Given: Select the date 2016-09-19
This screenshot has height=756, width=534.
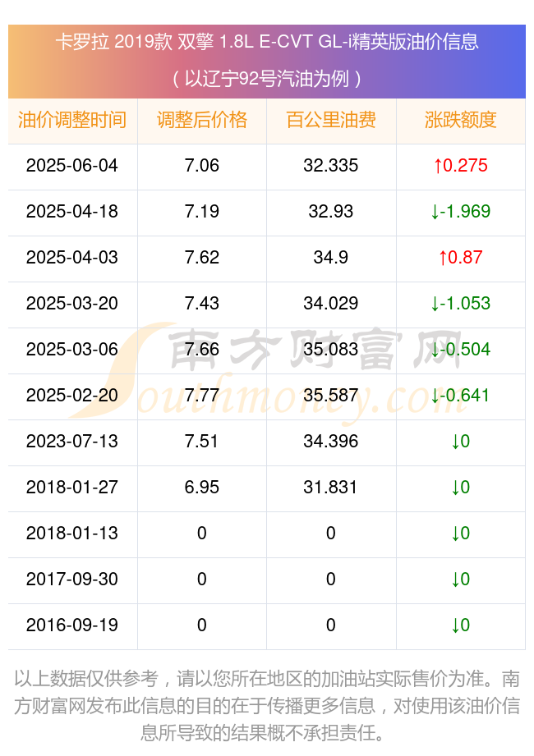Looking at the screenshot, I should pyautogui.click(x=72, y=625).
